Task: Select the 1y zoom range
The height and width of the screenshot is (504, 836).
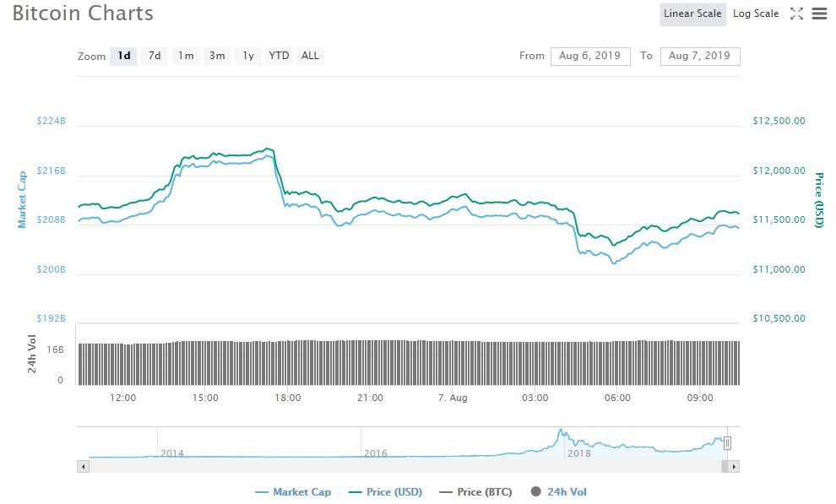Action: (248, 56)
